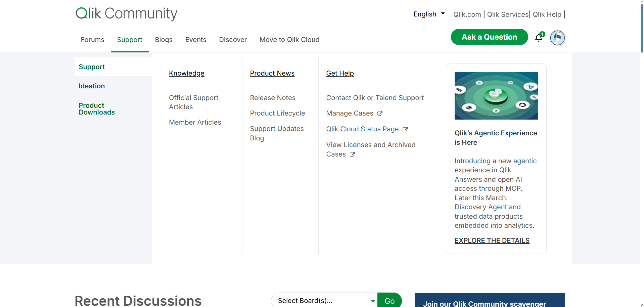This screenshot has height=307, width=644.
Task: Open the English language dropdown
Action: click(429, 14)
